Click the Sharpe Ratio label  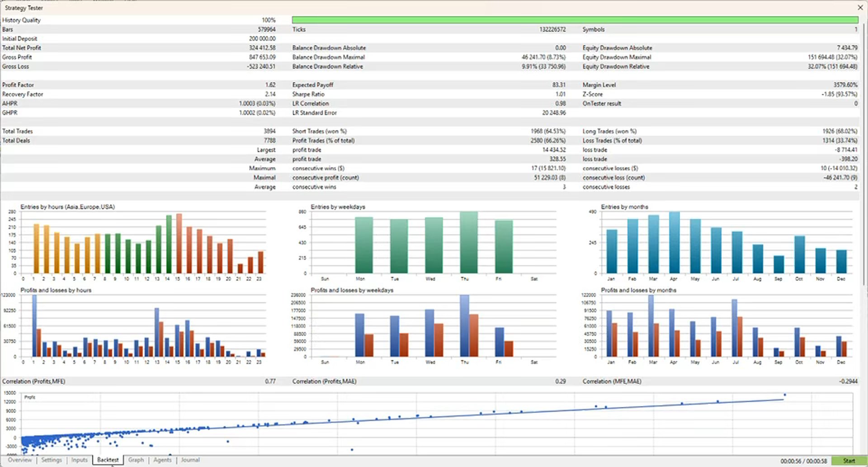(x=308, y=94)
